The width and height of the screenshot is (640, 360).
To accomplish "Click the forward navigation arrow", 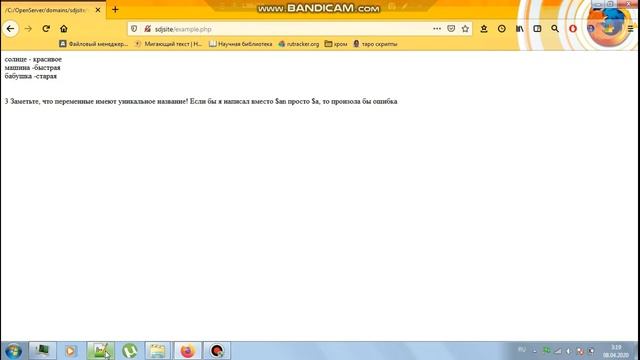I will (28, 29).
